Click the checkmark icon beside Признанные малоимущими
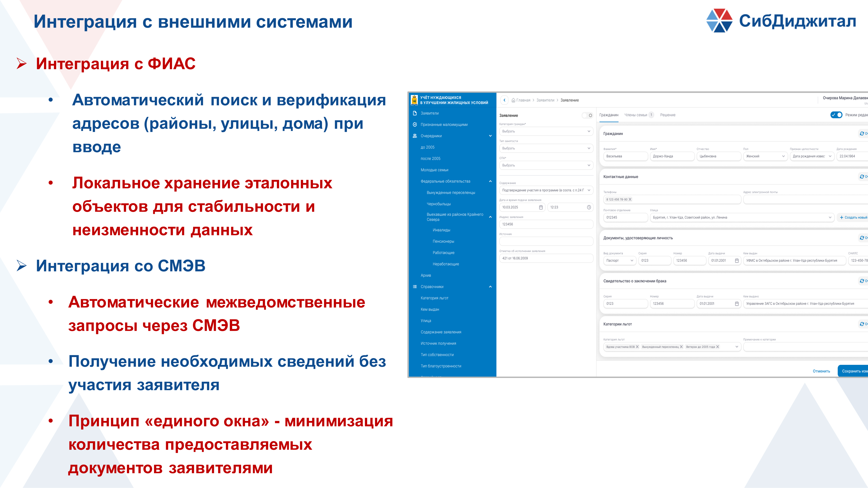Viewport: 868px width, 488px height. click(415, 125)
